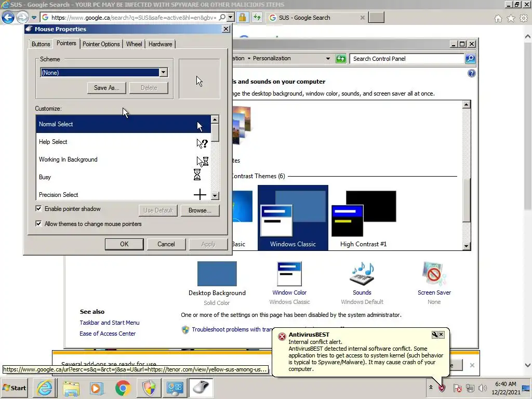Click Control Panel search magnifier icon
Image resolution: width=532 pixels, height=399 pixels.
click(470, 59)
